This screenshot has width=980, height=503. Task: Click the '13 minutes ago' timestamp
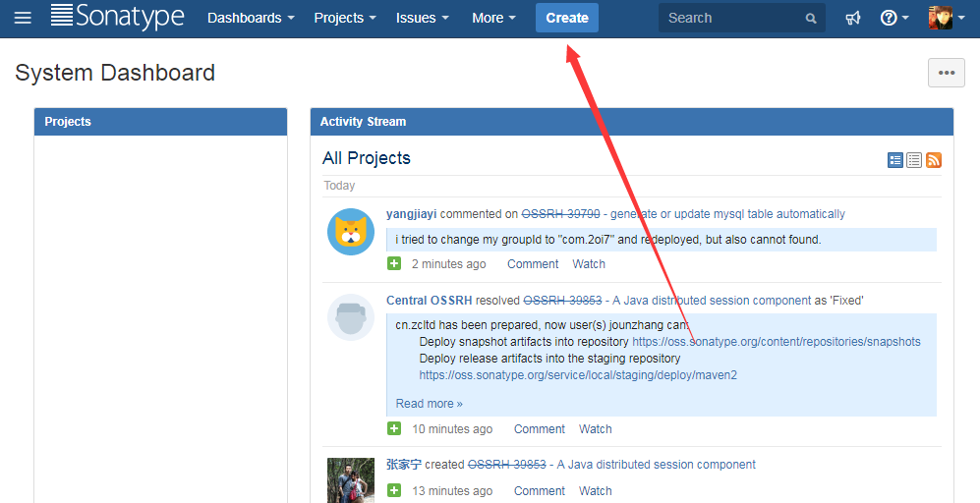(x=452, y=491)
